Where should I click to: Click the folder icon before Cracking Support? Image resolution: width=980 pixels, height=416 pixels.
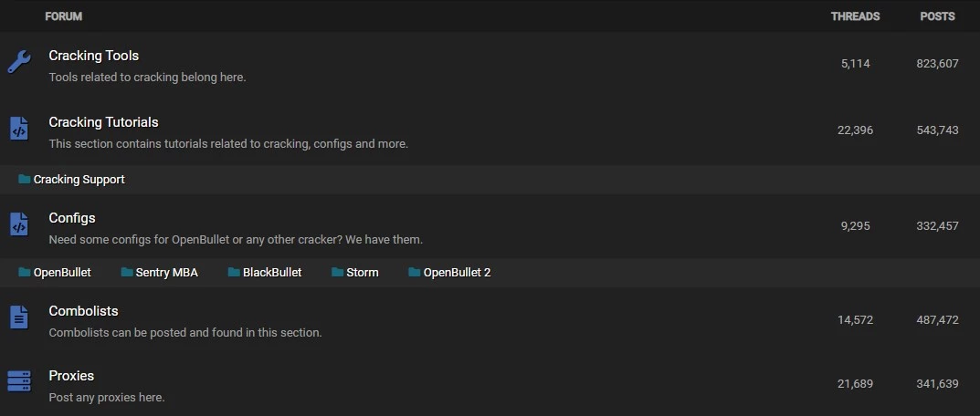click(25, 180)
